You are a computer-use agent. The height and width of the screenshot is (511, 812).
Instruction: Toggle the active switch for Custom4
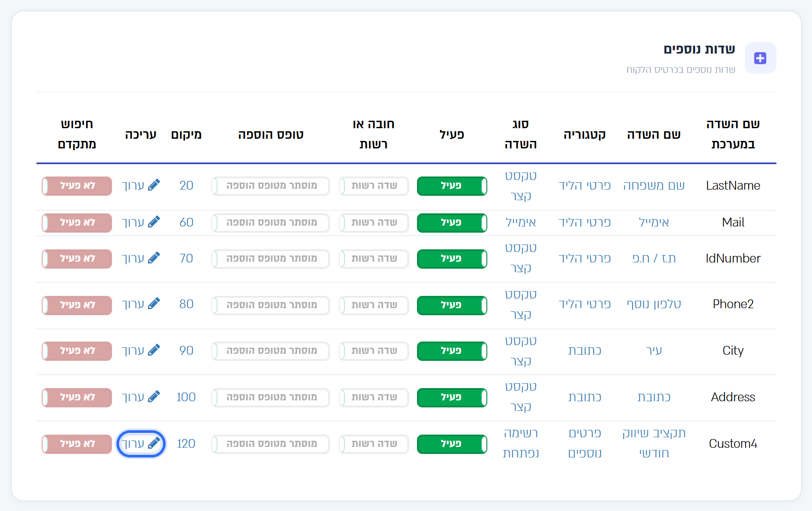[x=452, y=444]
